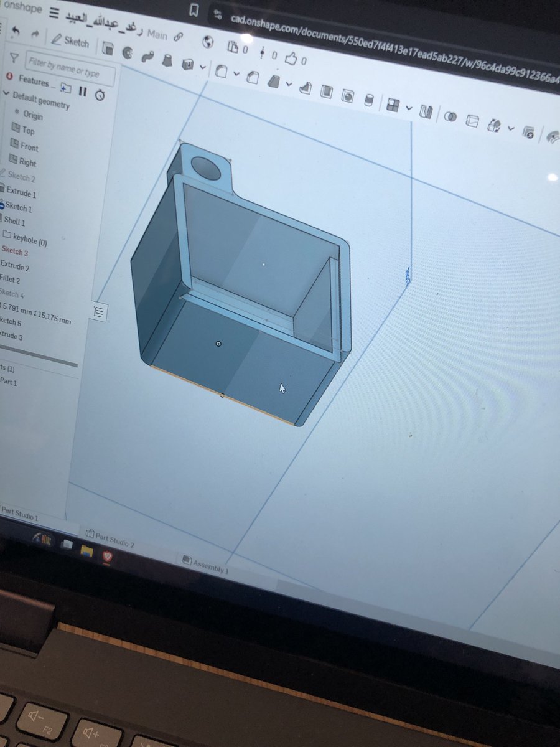
Task: Select Part 1 in parts list
Action: [9, 382]
